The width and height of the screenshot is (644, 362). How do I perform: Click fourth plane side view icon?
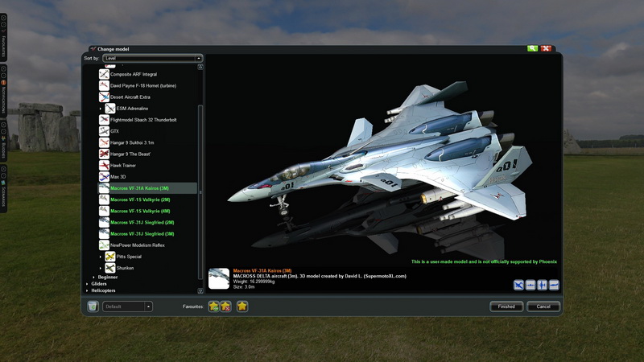tap(554, 285)
